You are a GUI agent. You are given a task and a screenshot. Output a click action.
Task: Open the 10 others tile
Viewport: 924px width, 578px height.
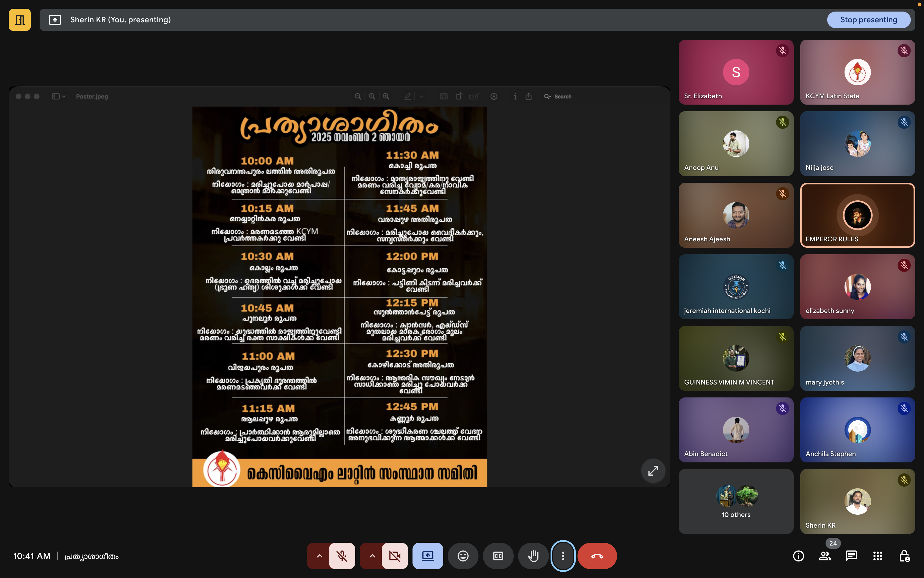tap(736, 501)
